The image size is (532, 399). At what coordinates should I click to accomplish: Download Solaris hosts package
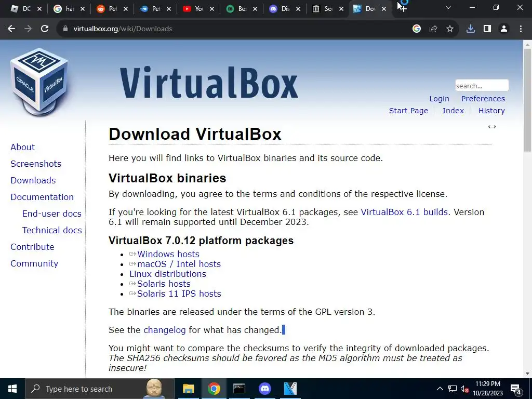pos(164,284)
